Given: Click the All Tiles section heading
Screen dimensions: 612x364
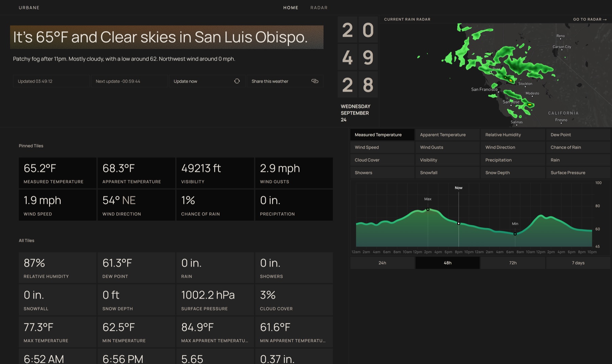Looking at the screenshot, I should click(27, 240).
